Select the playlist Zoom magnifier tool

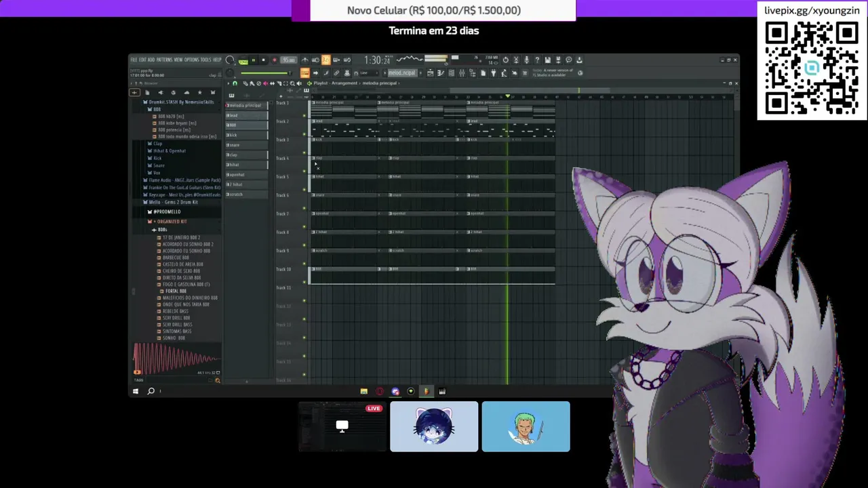pos(292,83)
